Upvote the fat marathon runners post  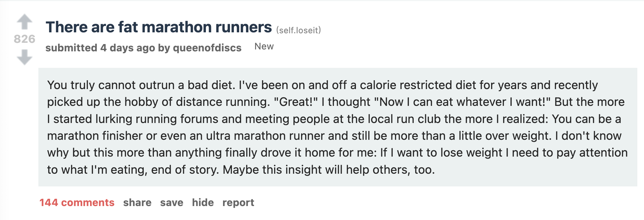click(24, 22)
